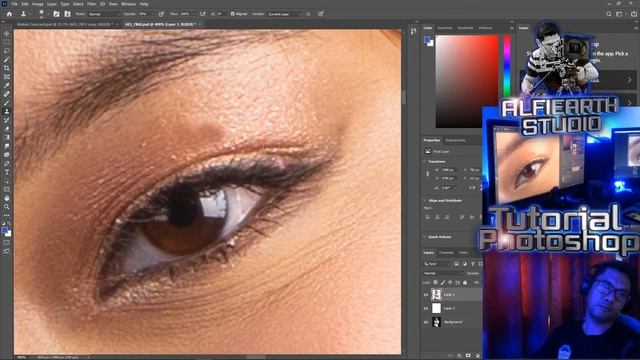Toggle the Aligned checkbox in options bar

[x=233, y=14]
